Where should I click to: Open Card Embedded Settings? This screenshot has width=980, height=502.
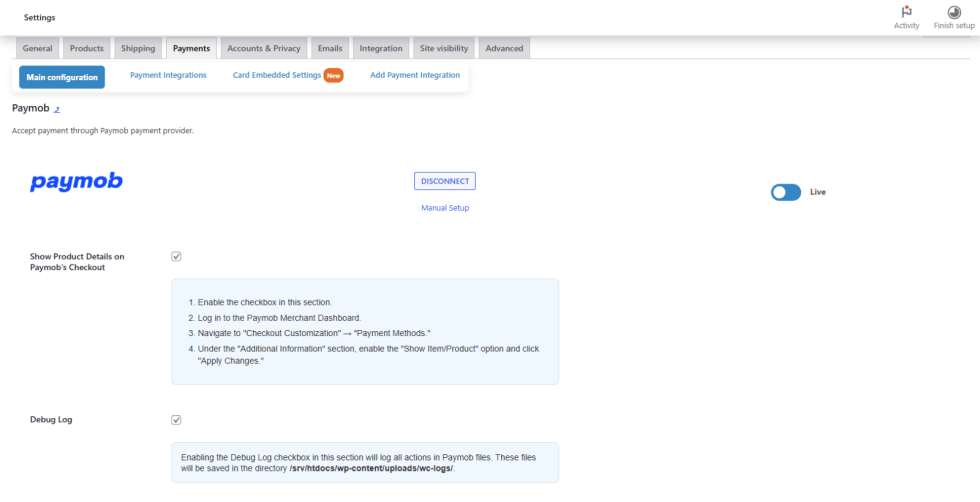pos(277,75)
